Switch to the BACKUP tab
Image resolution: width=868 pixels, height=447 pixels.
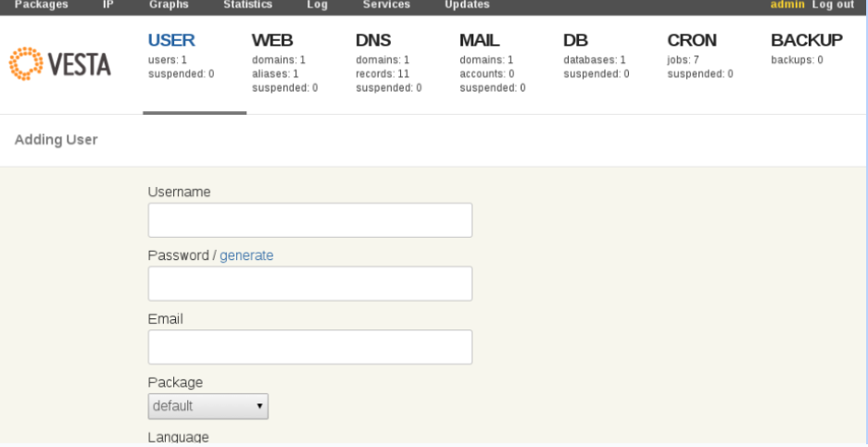[807, 41]
